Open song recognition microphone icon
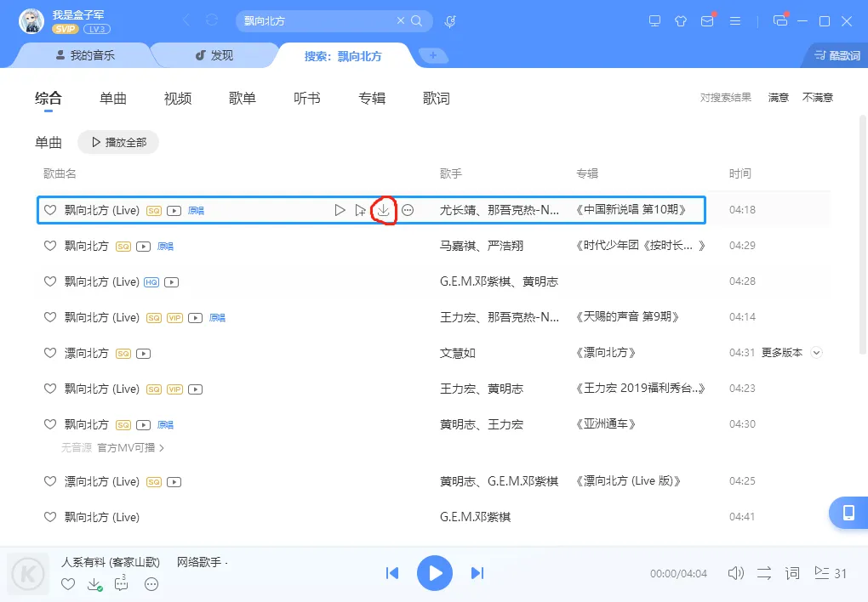The width and height of the screenshot is (868, 602). pos(450,21)
